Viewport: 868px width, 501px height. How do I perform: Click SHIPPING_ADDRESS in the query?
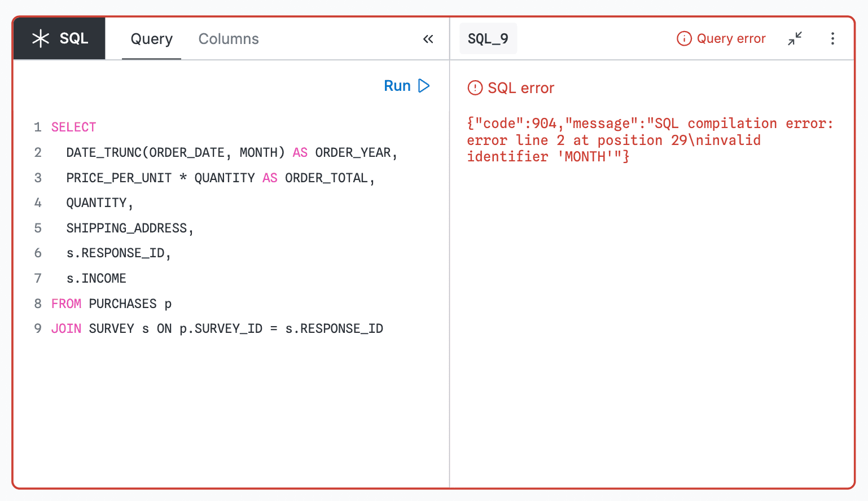126,228
